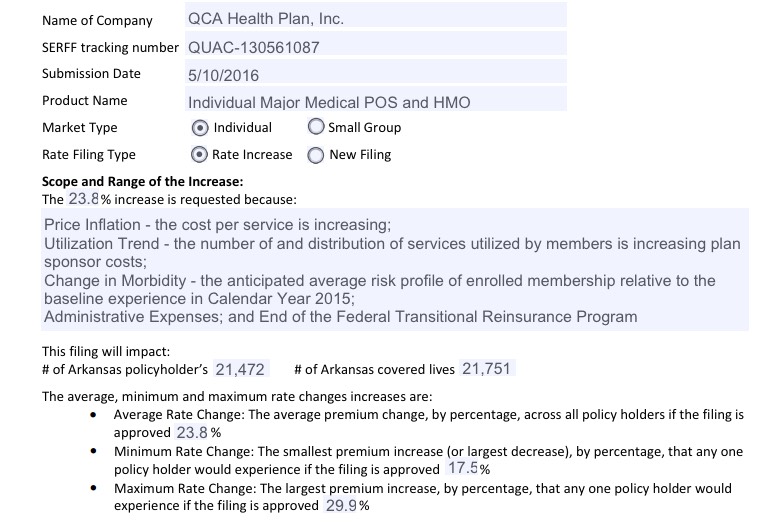The height and width of the screenshot is (526, 764).
Task: Click the SERFF tracking number field
Action: 375,47
